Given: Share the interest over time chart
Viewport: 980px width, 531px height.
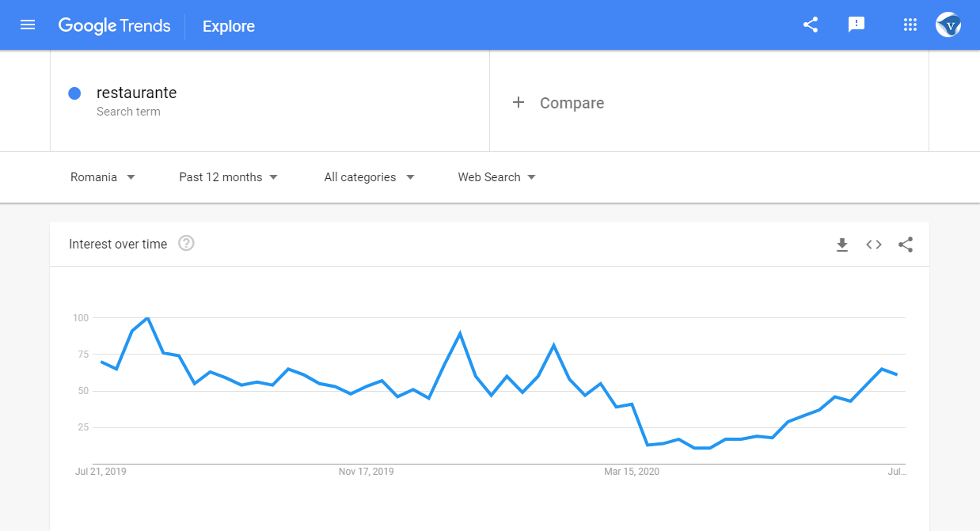Looking at the screenshot, I should (x=906, y=245).
